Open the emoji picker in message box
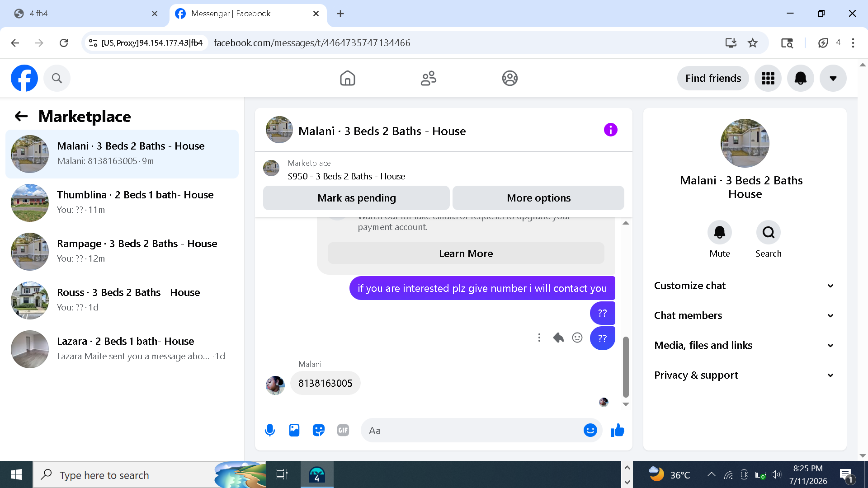868x488 pixels. (590, 430)
